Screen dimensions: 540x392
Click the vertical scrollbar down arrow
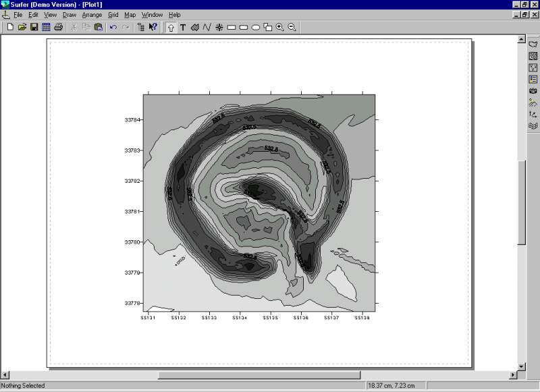[x=521, y=366]
